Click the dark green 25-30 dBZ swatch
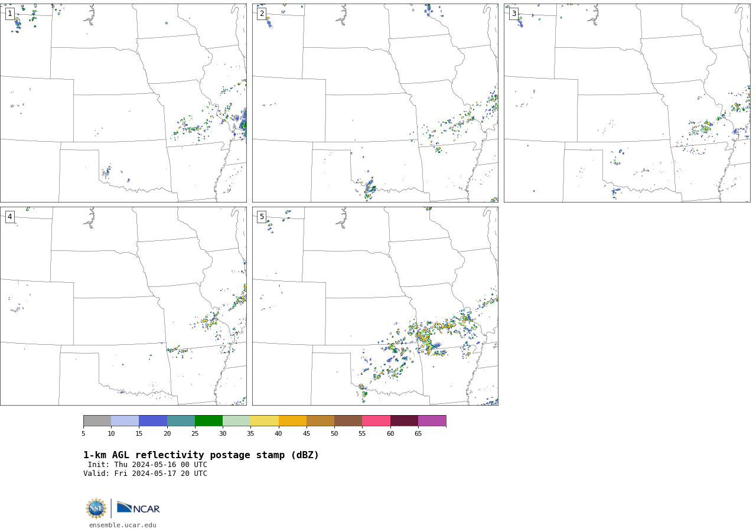This screenshot has width=756, height=532. pos(208,420)
